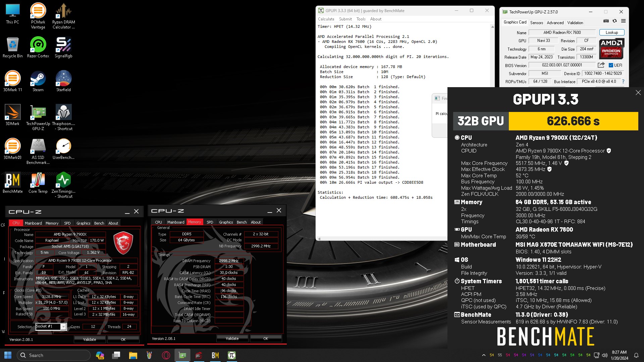Click the taskbar Search box
The image size is (644, 362).
pos(54,355)
